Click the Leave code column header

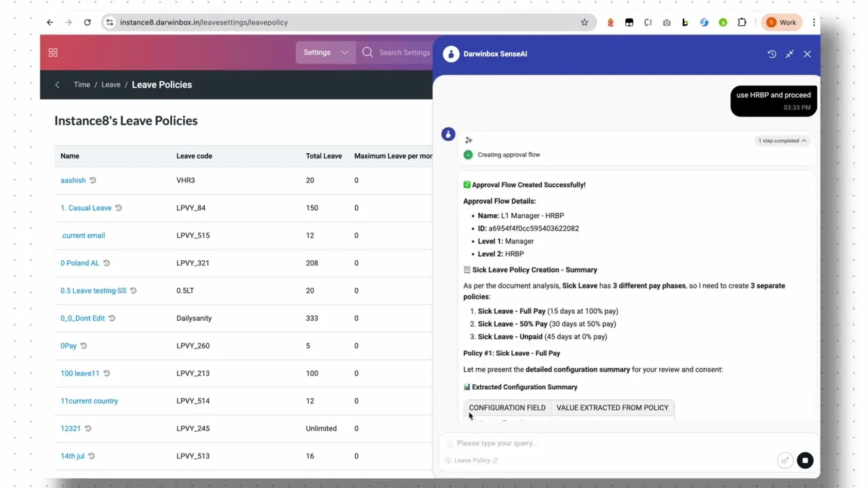point(195,156)
